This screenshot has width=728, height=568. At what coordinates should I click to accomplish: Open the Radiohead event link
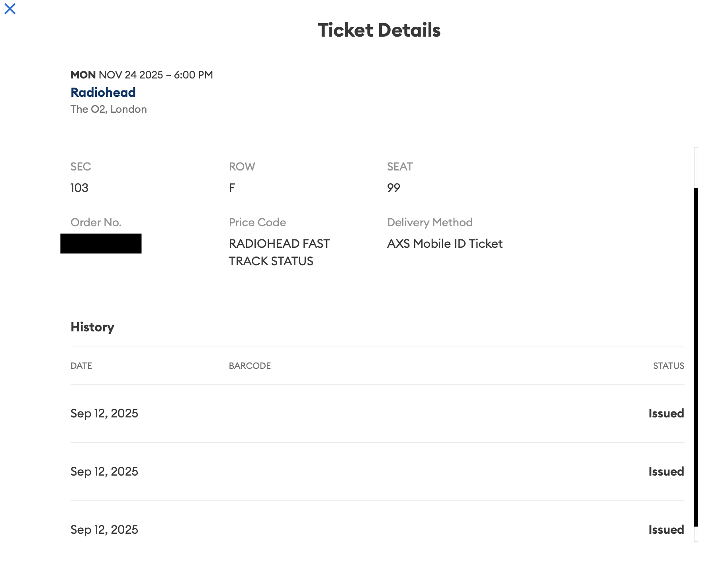click(x=103, y=92)
